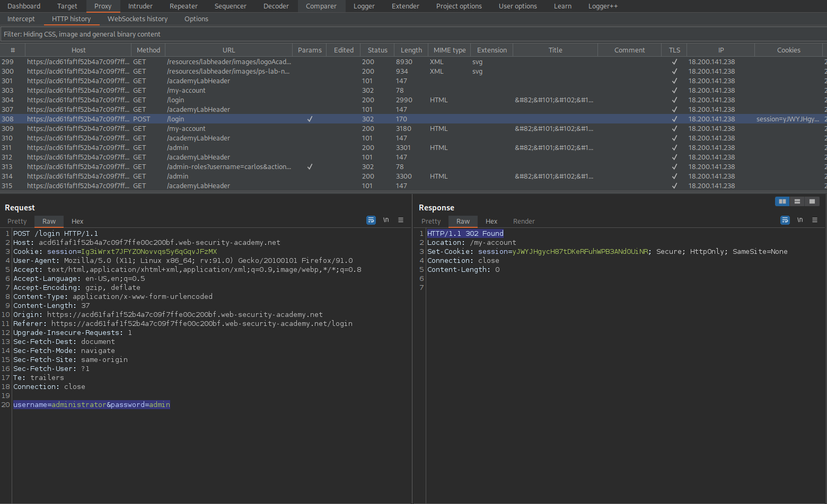Image resolution: width=827 pixels, height=504 pixels.
Task: Select row 313 /admin-roles?username=carlos request
Action: click(413, 167)
